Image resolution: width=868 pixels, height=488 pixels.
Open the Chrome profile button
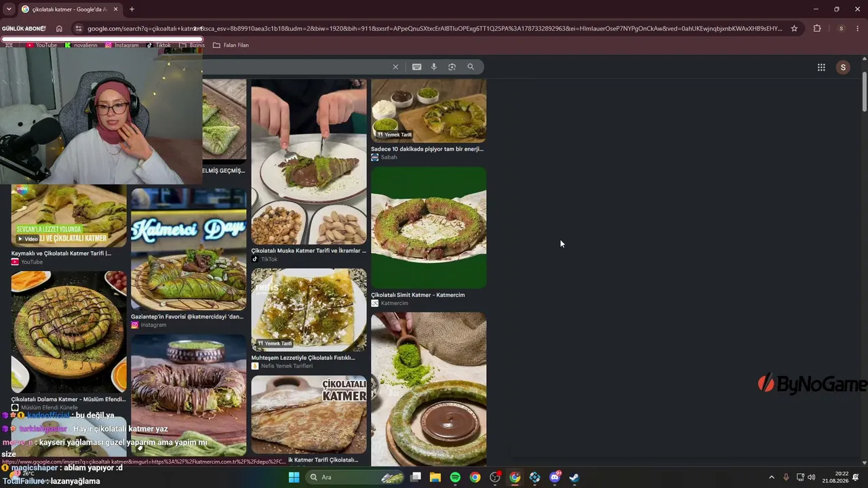pos(841,28)
